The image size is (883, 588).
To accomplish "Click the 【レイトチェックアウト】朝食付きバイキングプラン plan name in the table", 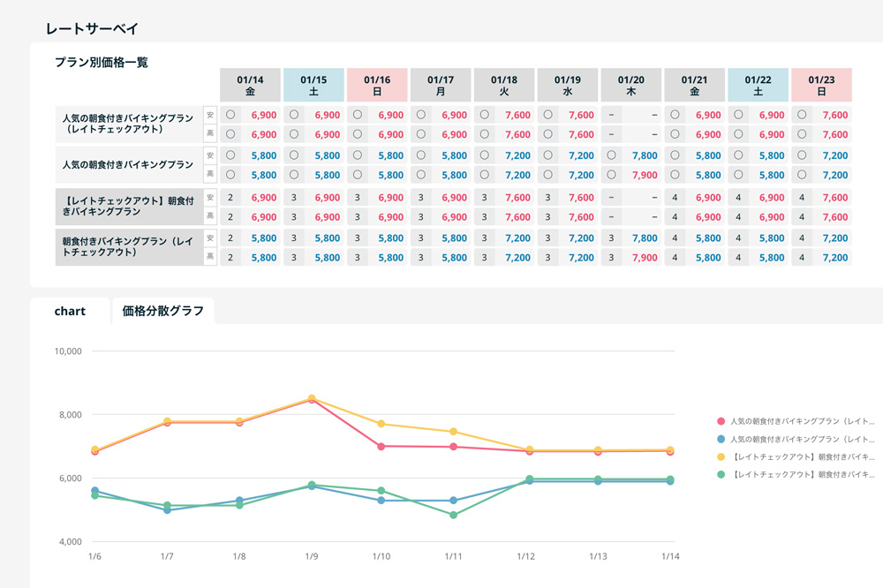I will point(128,206).
